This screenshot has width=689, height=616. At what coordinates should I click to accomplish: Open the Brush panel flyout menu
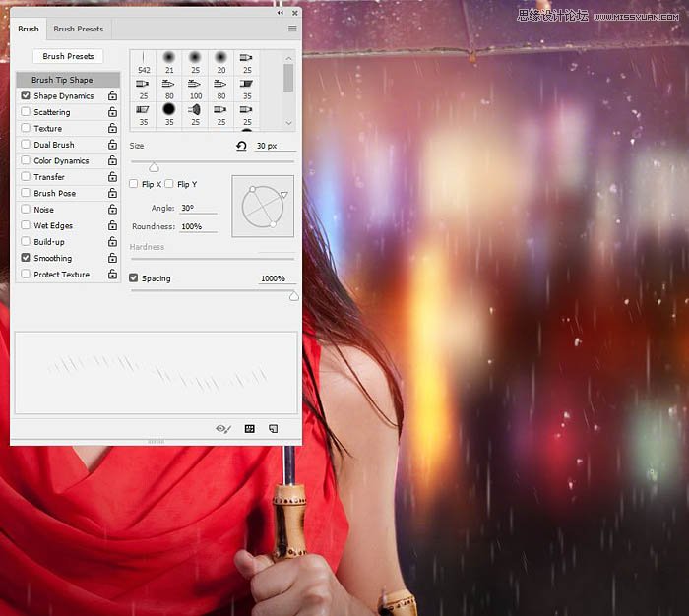pos(292,30)
